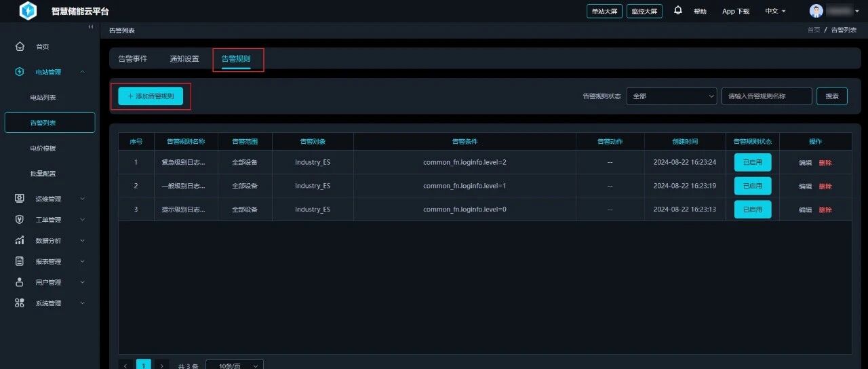Toggle 已启用 status for rule 3

753,210
